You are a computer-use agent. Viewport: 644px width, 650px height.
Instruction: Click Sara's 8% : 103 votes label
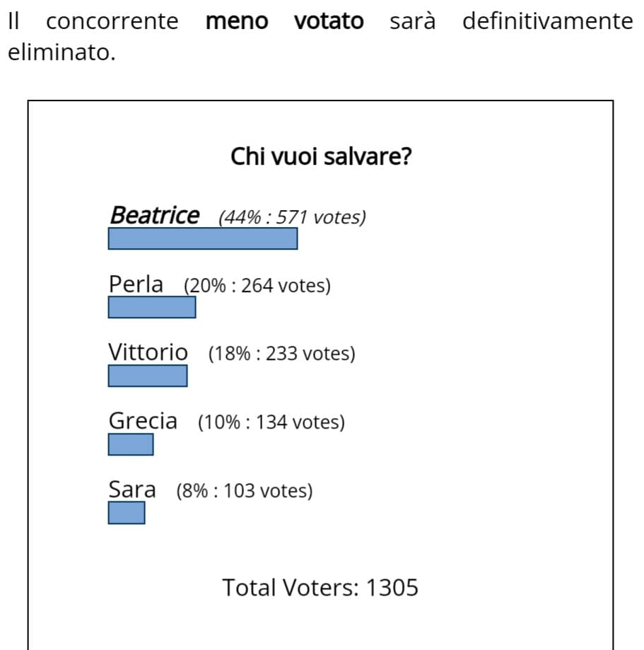pos(245,491)
